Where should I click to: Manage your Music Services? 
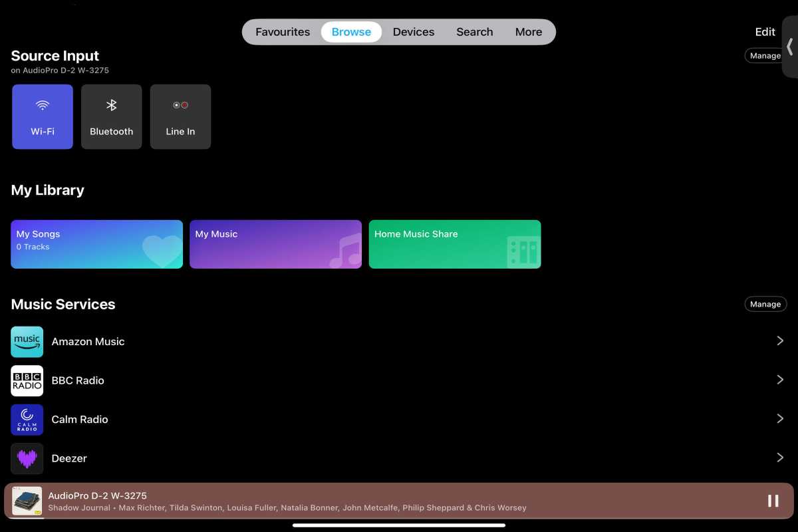click(x=765, y=304)
